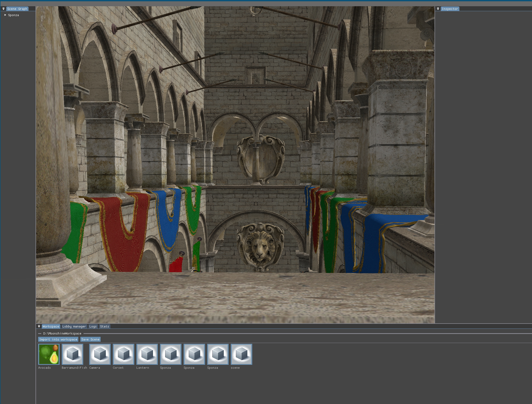Open the Inspector panel menu arrow
The image size is (532, 404).
[438, 9]
